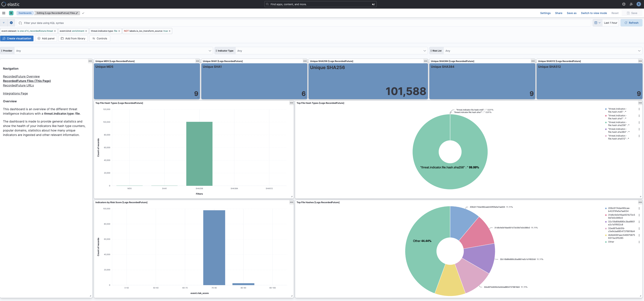The image size is (644, 301).
Task: Open the Provider dropdown
Action: (210, 51)
